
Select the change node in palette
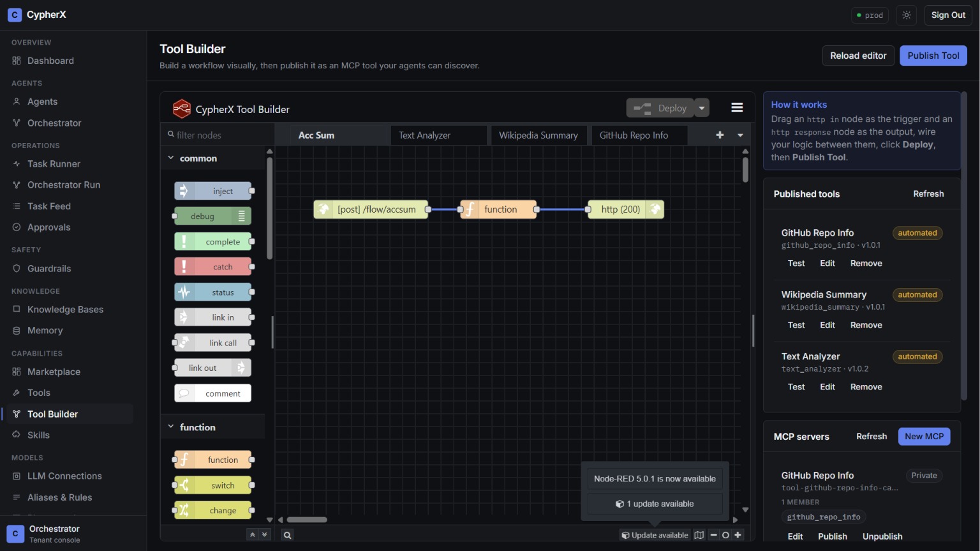[x=213, y=510]
